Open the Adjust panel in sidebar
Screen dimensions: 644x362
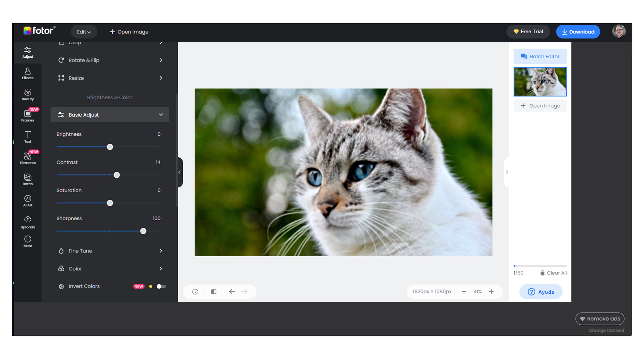coord(28,52)
